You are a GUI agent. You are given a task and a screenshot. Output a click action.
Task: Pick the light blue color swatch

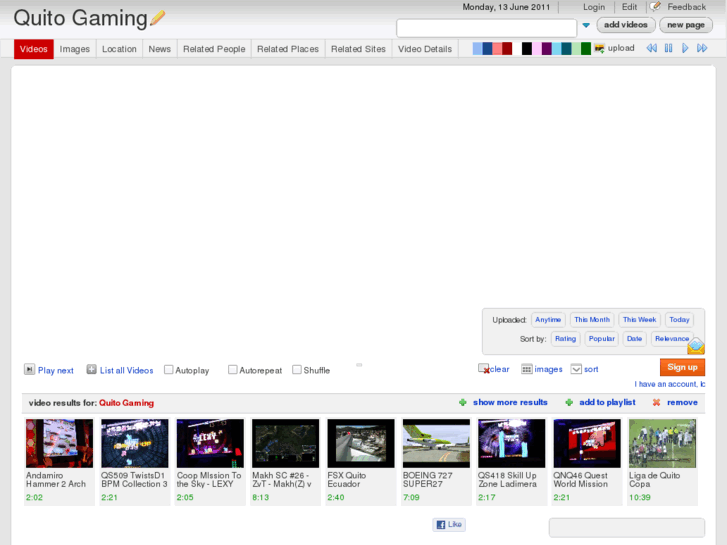(x=477, y=48)
